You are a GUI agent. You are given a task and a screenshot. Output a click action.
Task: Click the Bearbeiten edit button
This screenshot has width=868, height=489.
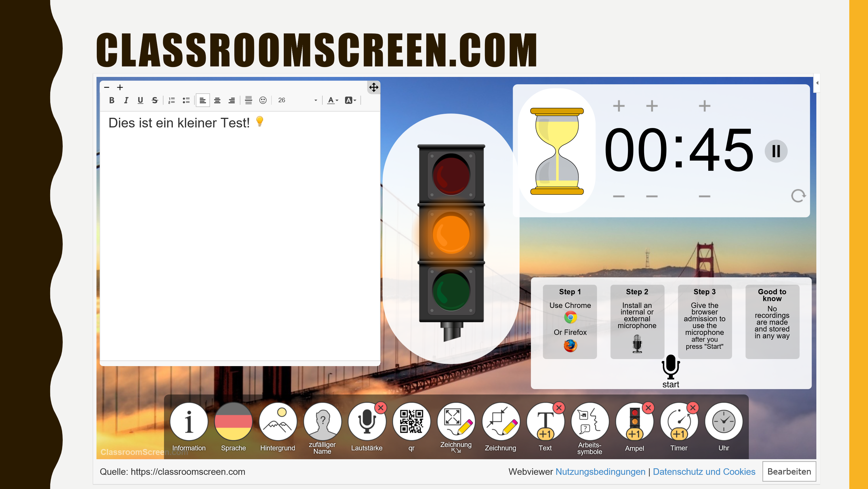point(790,472)
